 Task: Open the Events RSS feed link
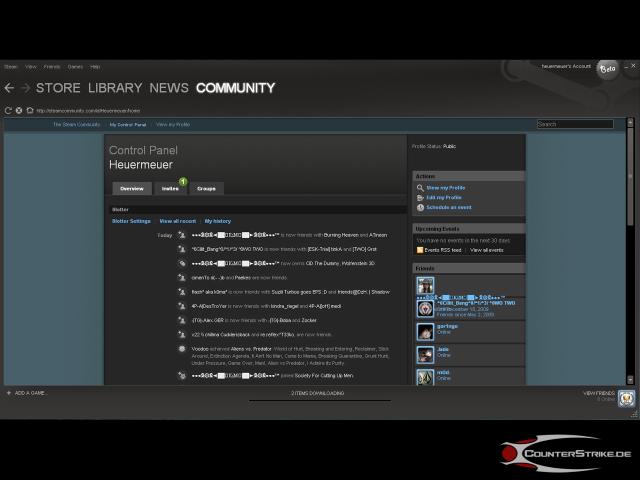pyautogui.click(x=443, y=250)
